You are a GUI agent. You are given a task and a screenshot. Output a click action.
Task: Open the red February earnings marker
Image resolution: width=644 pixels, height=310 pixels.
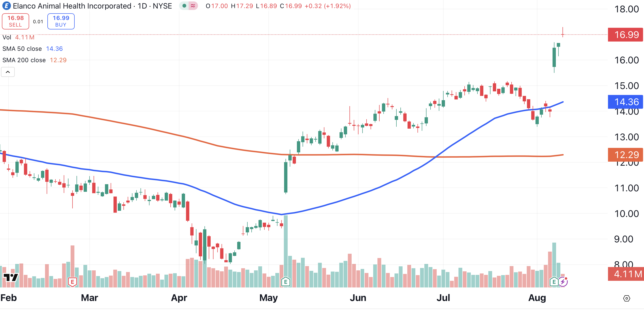tap(72, 282)
